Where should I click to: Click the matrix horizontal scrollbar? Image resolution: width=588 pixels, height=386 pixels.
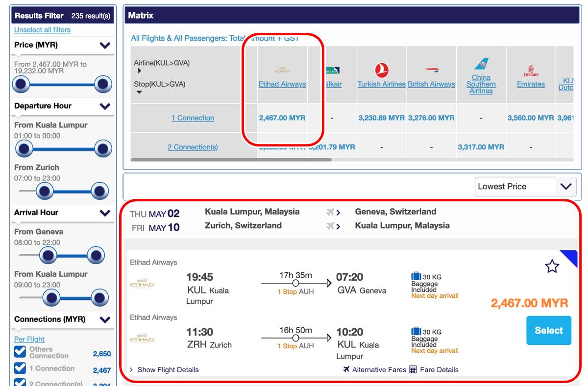(x=231, y=160)
